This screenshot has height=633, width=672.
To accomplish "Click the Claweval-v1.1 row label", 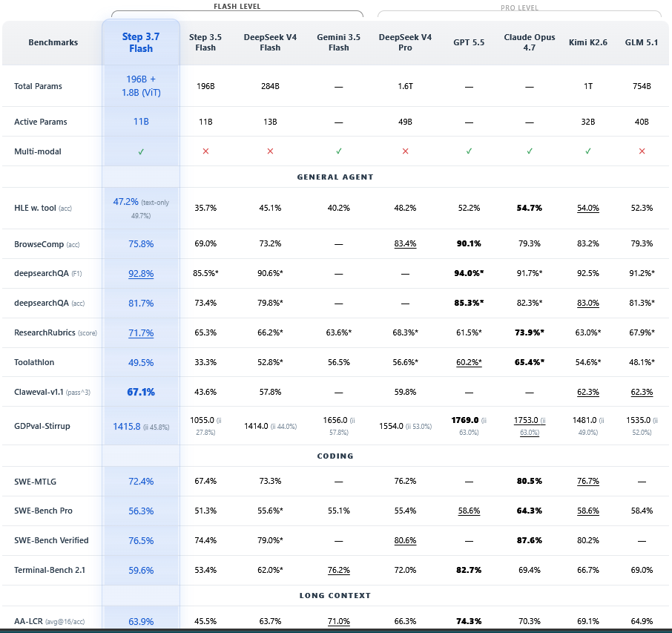I will click(x=52, y=392).
